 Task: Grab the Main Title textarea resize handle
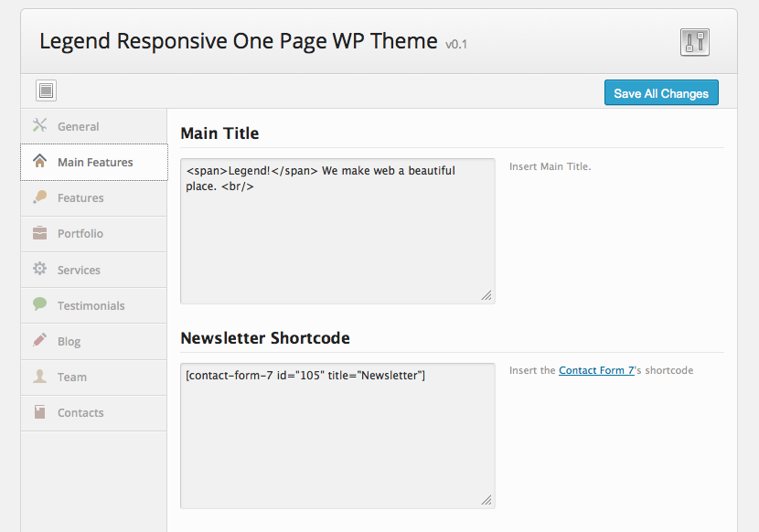coord(486,295)
